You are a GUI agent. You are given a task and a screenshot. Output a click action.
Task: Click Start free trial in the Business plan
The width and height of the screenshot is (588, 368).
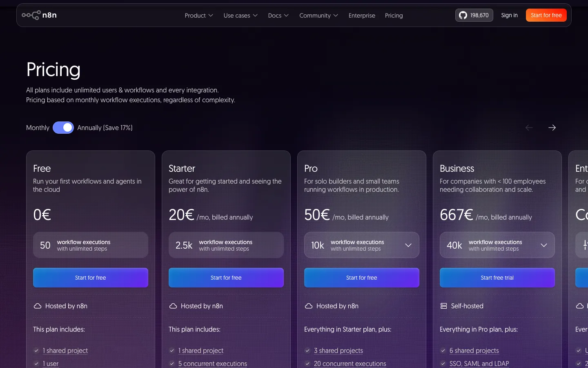coord(497,278)
